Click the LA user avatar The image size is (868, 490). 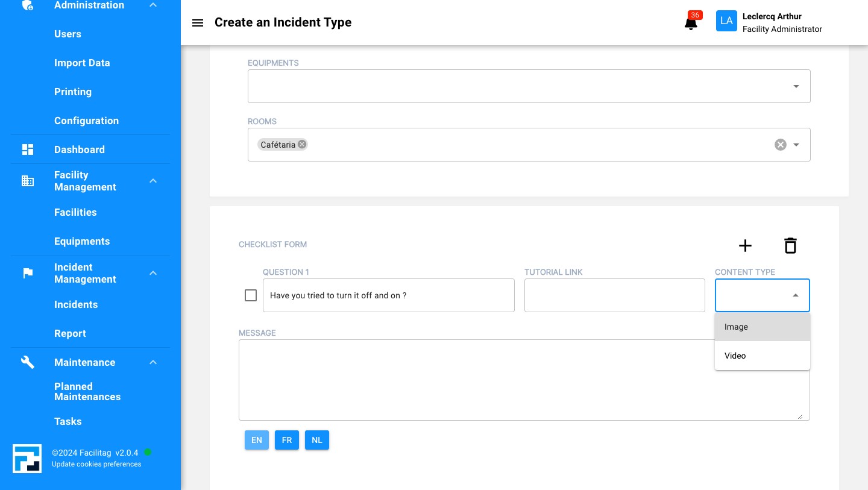click(x=726, y=20)
